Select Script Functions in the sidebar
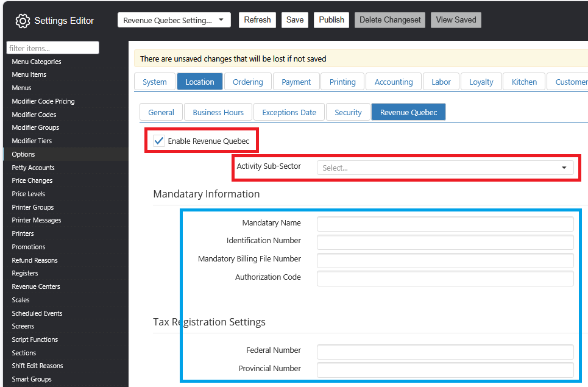The width and height of the screenshot is (588, 387). [x=35, y=339]
